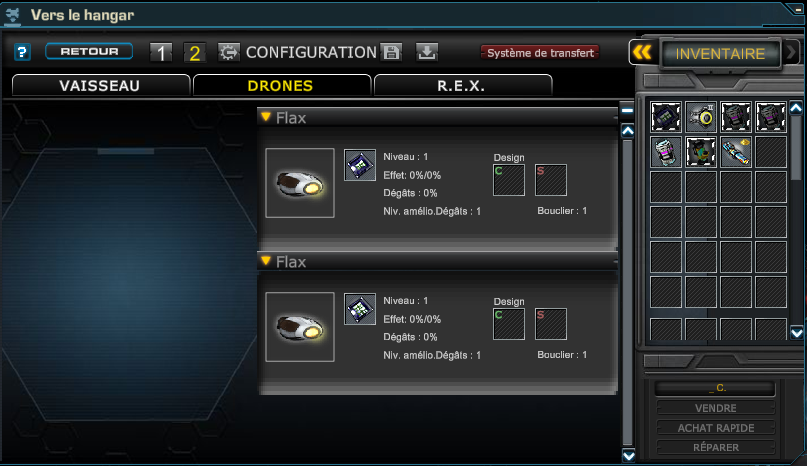Click the download arrow icon beside CONFIGURATION
807x466 pixels.
coord(427,52)
